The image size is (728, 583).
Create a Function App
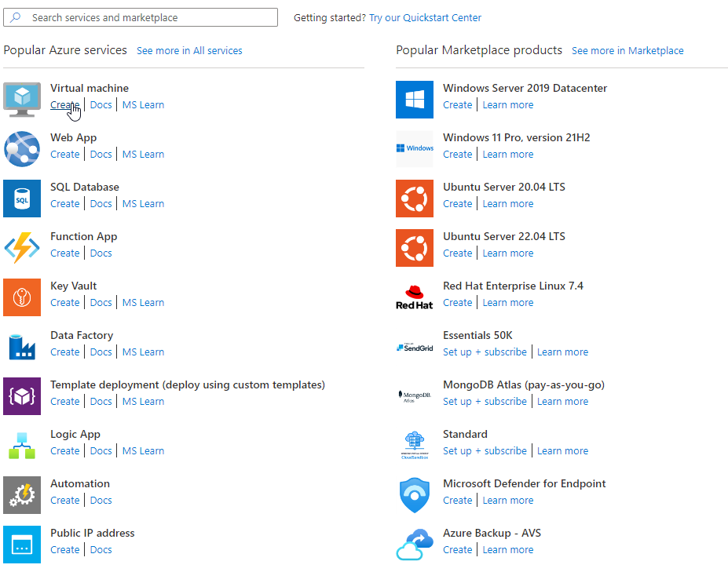pyautogui.click(x=65, y=253)
